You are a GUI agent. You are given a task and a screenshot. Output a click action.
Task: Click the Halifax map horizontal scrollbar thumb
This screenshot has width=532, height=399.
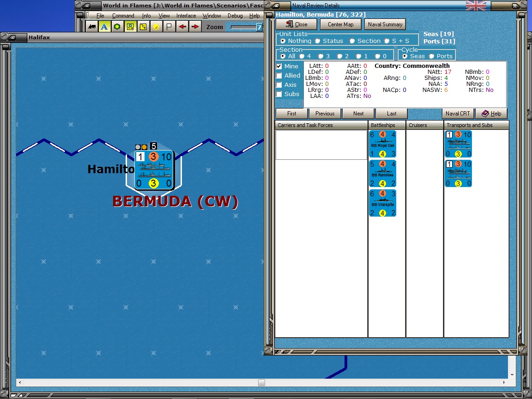261,382
